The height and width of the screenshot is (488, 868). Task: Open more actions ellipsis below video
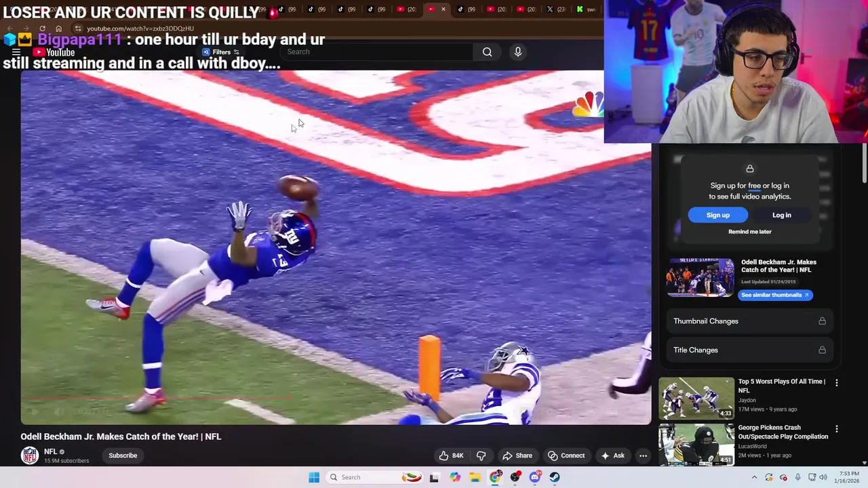(643, 455)
